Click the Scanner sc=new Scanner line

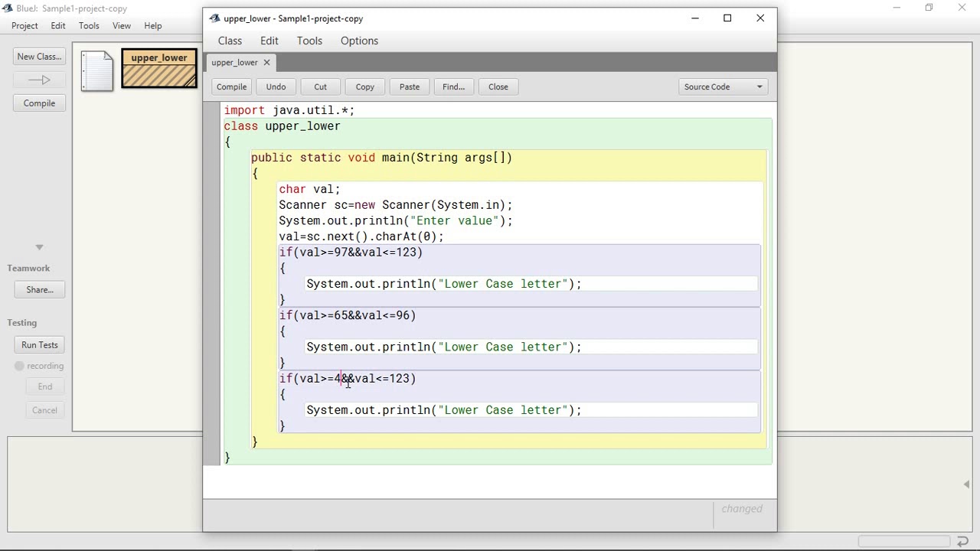[x=395, y=205]
